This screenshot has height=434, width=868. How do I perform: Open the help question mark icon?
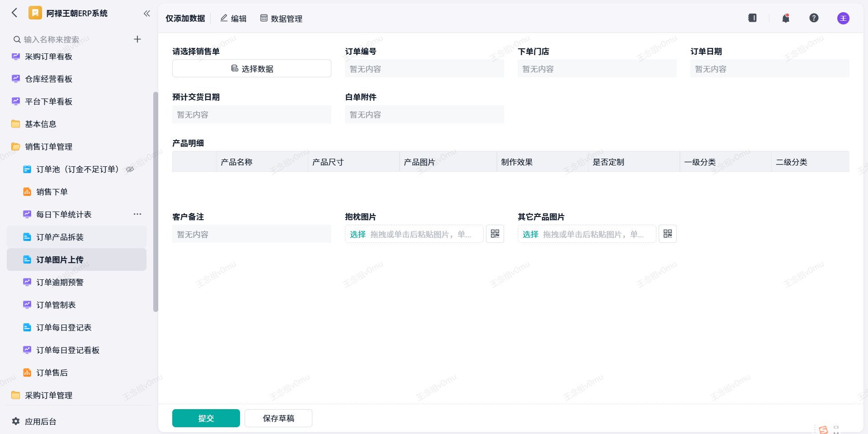pos(814,18)
